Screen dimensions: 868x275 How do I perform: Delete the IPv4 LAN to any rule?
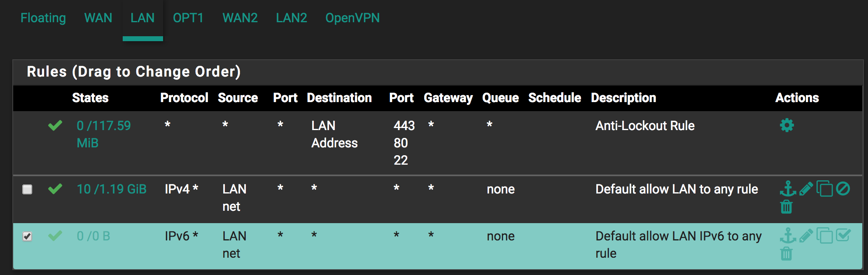coord(786,207)
